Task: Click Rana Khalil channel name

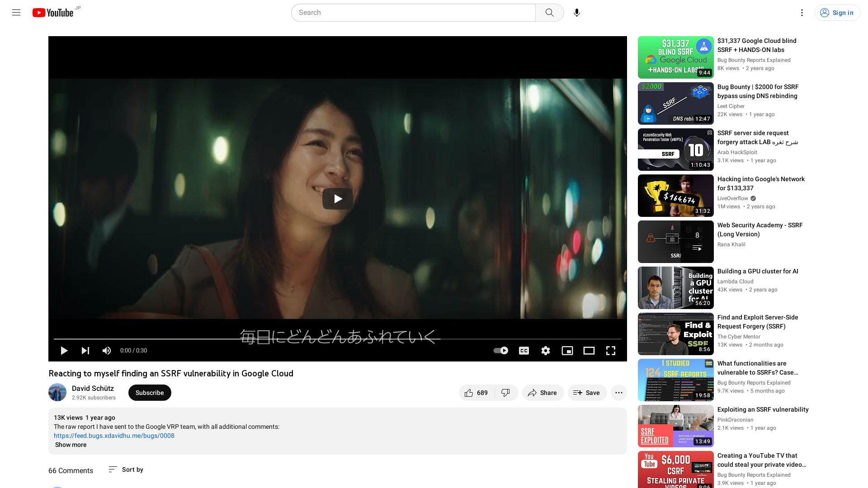Action: [731, 244]
